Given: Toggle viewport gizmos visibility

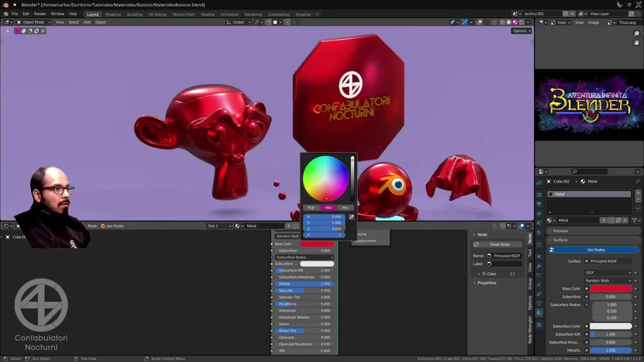Looking at the screenshot, I should click(465, 22).
